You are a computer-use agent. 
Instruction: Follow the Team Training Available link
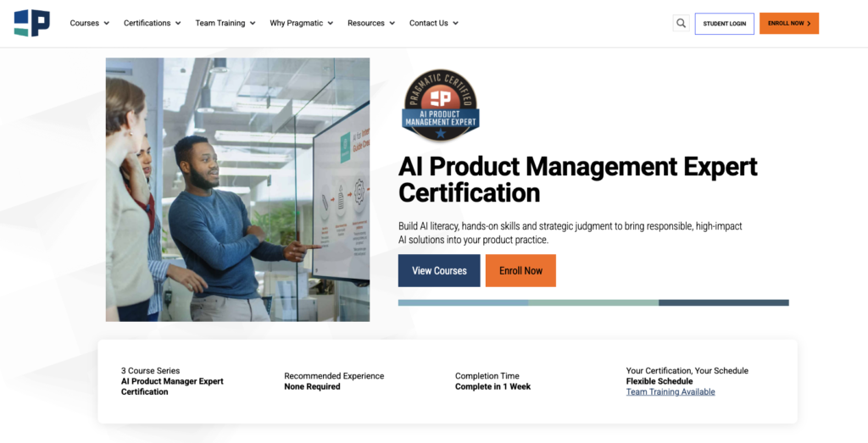(670, 391)
